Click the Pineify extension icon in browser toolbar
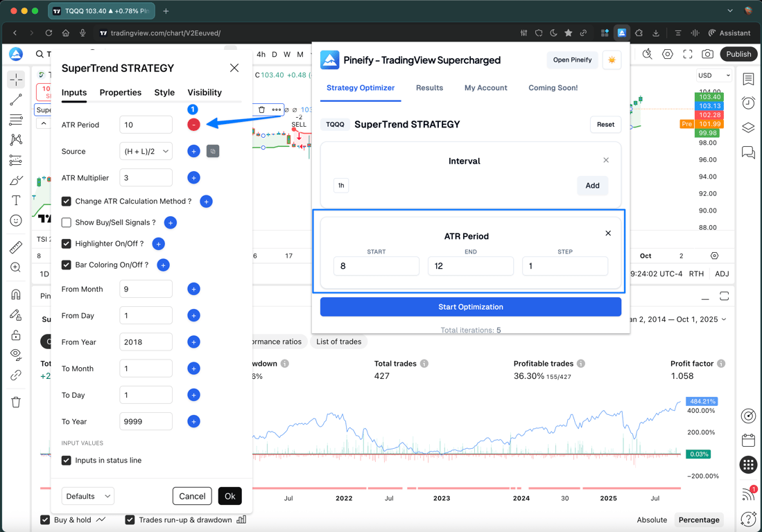Screen dimensions: 762x532 tap(621, 33)
